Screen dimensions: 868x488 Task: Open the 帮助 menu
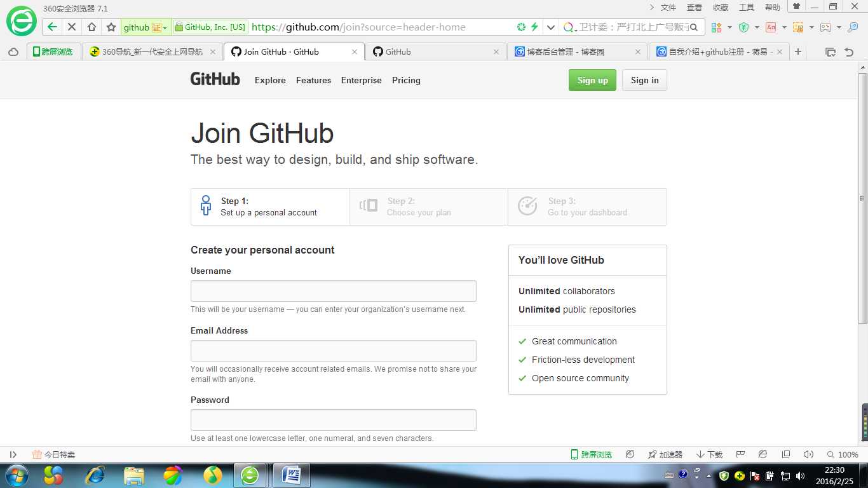(773, 8)
